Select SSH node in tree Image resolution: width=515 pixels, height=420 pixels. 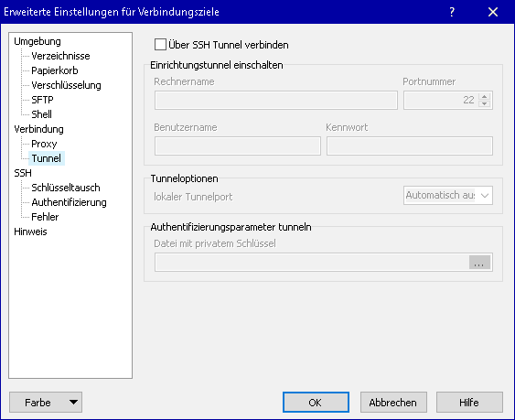(23, 173)
